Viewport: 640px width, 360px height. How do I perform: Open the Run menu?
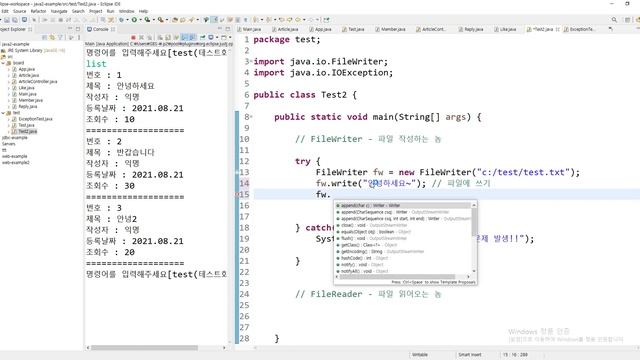pyautogui.click(x=110, y=11)
